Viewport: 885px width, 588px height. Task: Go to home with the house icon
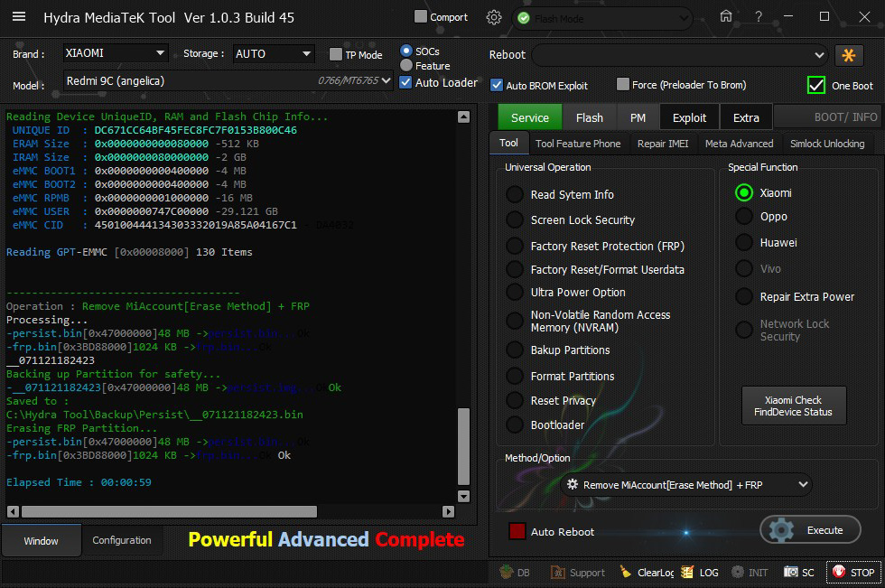tap(726, 17)
